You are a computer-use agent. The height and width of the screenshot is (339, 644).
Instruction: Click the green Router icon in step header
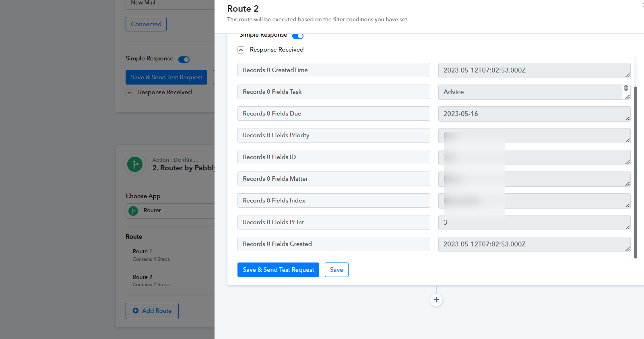pyautogui.click(x=135, y=164)
